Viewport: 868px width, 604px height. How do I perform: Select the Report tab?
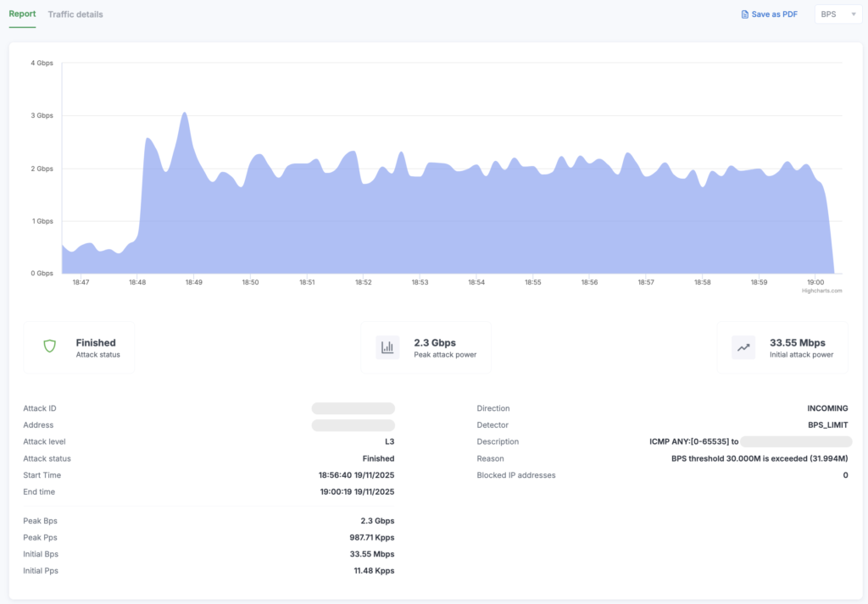click(x=22, y=14)
